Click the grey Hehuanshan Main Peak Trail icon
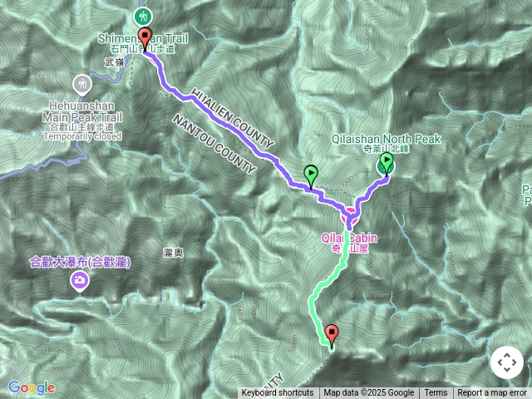Screen dimensions: 532x399 [x=82, y=85]
